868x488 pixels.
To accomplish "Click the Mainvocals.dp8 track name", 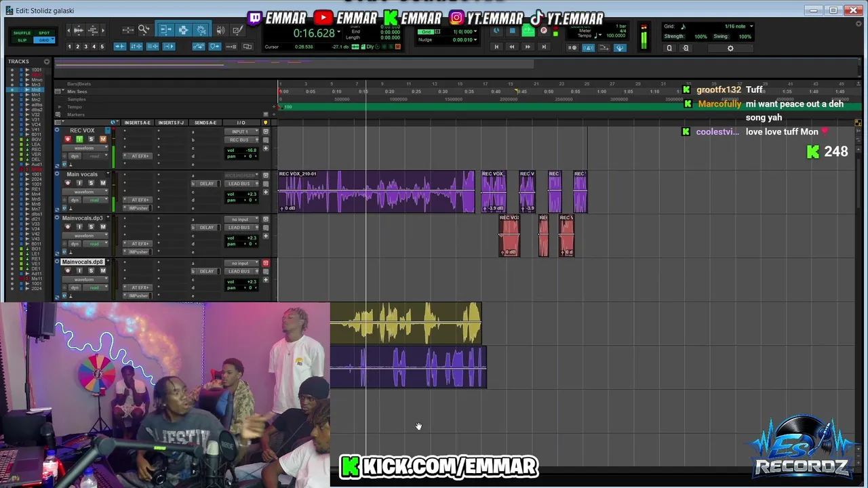I will (x=83, y=262).
